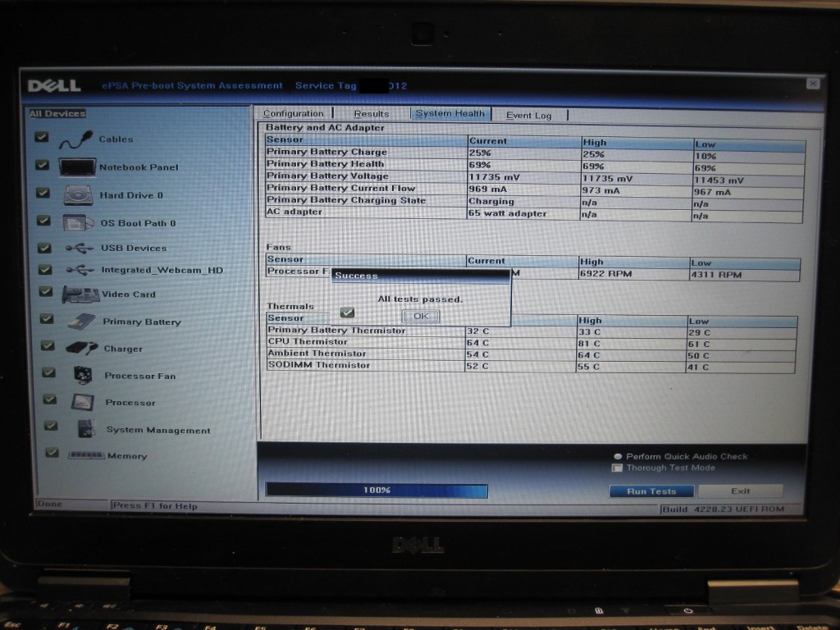Uncheck the Processor Fan checkbox
Screen dimensions: 840x630
point(48,372)
